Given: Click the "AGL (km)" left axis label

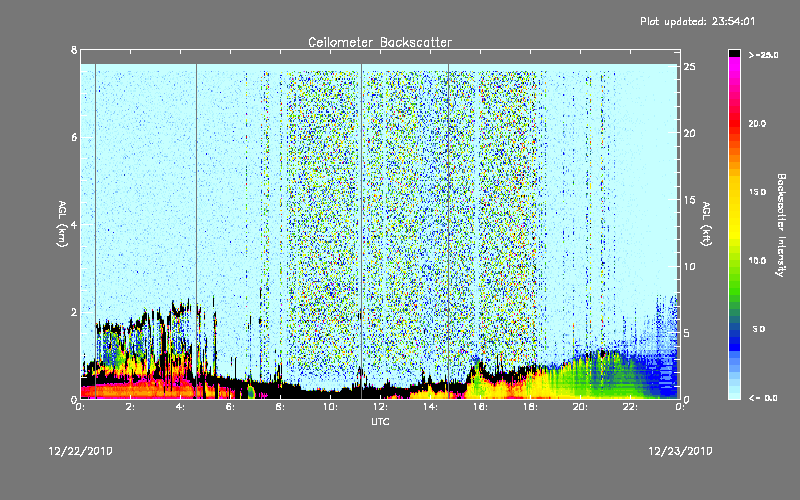Looking at the screenshot, I should (62, 224).
